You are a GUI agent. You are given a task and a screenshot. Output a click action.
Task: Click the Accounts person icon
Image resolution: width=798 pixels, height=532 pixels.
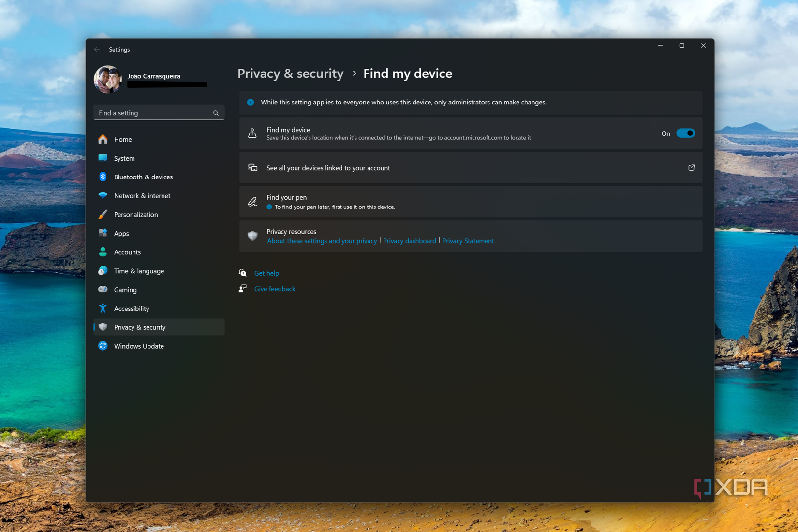[103, 252]
